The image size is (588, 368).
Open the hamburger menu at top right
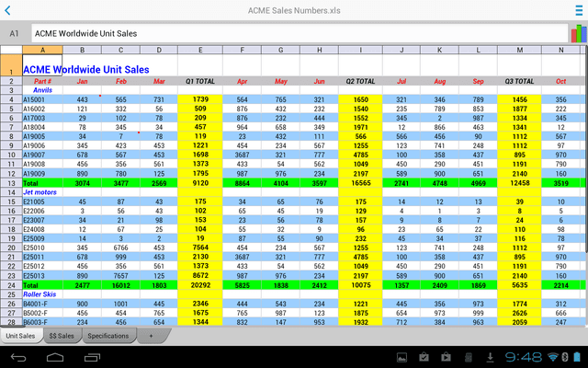coord(579,10)
